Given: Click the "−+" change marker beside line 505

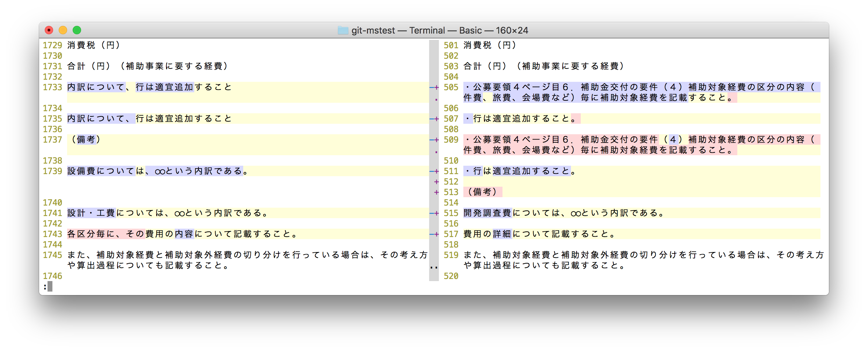Looking at the screenshot, I should (x=434, y=87).
